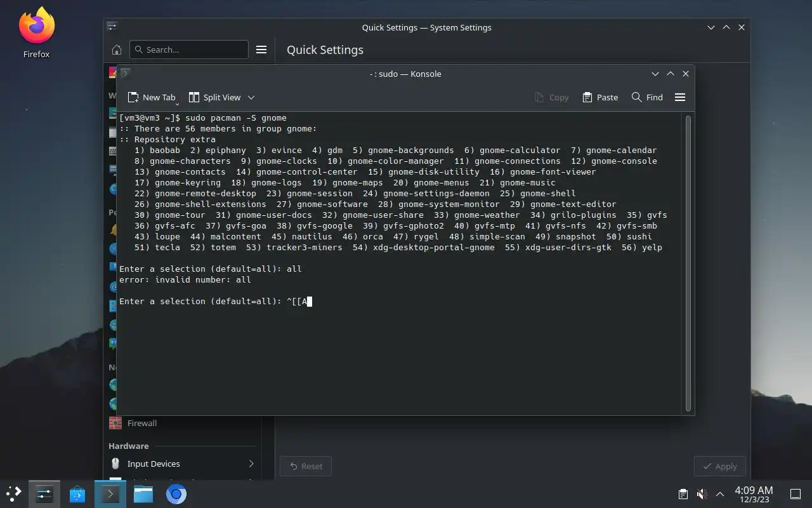Launch Discover software center from taskbar

77,493
